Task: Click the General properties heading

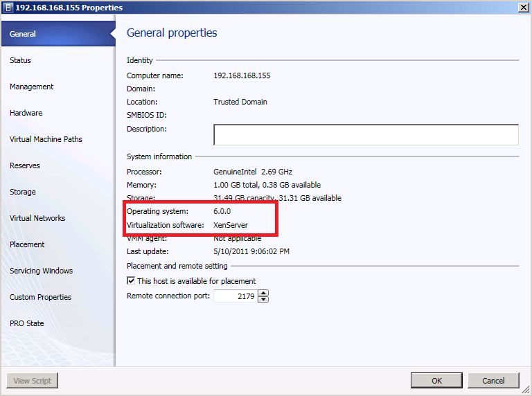Action: [x=172, y=33]
